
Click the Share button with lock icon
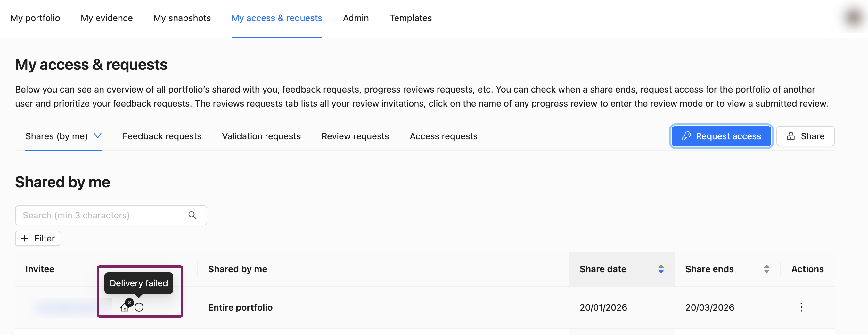click(x=805, y=136)
